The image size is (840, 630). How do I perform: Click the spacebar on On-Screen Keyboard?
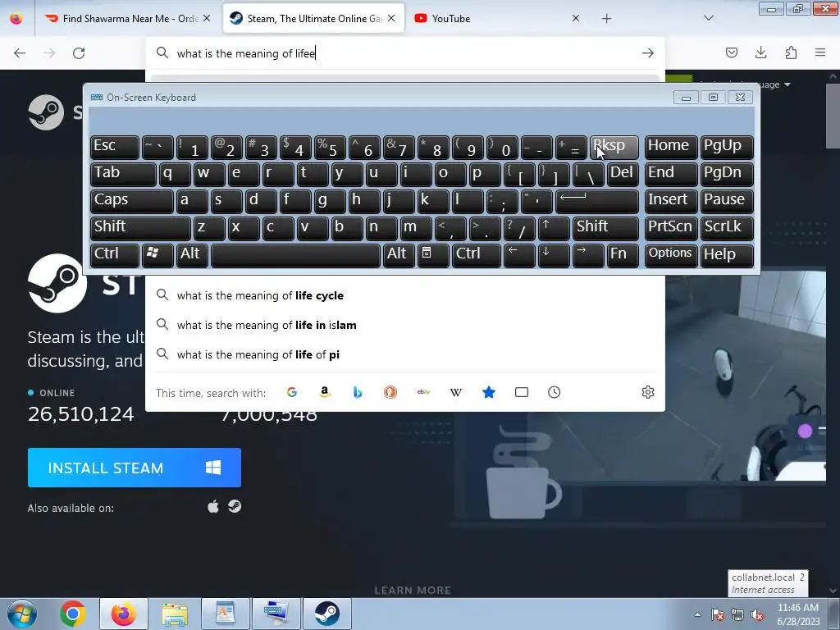click(295, 256)
